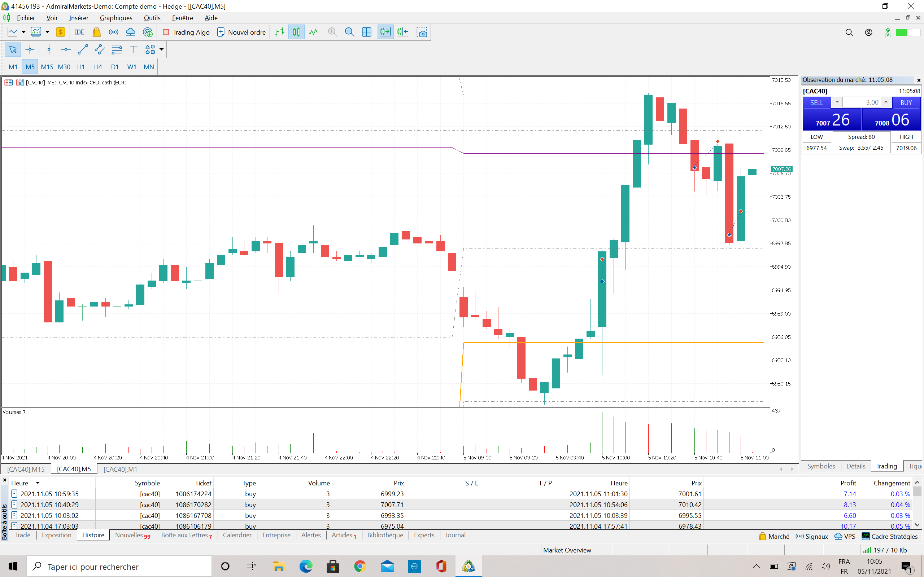Toggle chart auto-scroll to end
The image size is (924, 577).
click(385, 32)
